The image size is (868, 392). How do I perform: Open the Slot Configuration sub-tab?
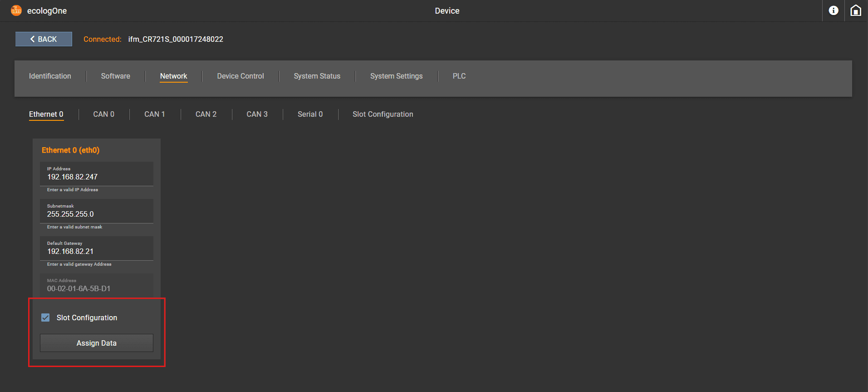tap(383, 114)
